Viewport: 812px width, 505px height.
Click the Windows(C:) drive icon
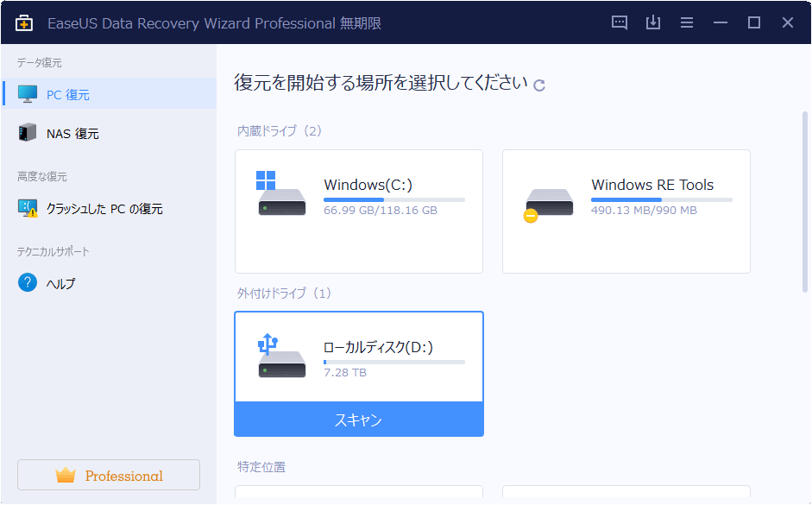click(x=281, y=193)
